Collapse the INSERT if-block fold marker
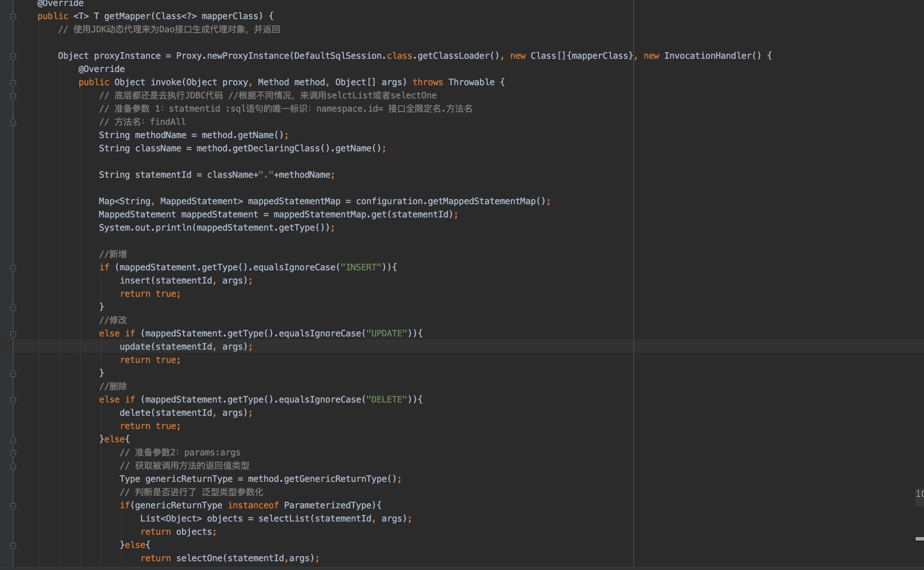The width and height of the screenshot is (924, 570). [13, 268]
